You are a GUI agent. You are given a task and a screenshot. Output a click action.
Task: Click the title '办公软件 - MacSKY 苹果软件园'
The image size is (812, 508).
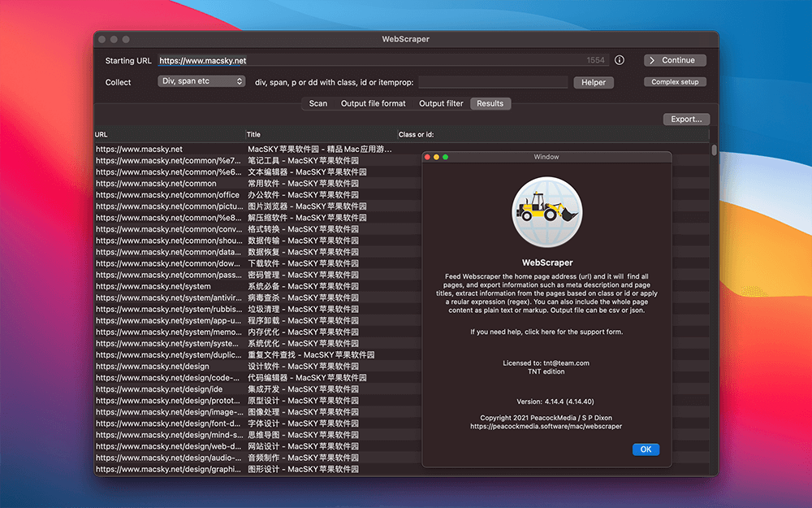coord(303,195)
